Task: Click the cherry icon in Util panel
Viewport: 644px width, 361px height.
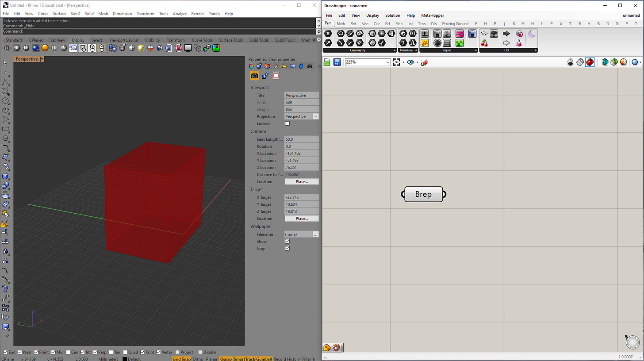Action: (484, 43)
